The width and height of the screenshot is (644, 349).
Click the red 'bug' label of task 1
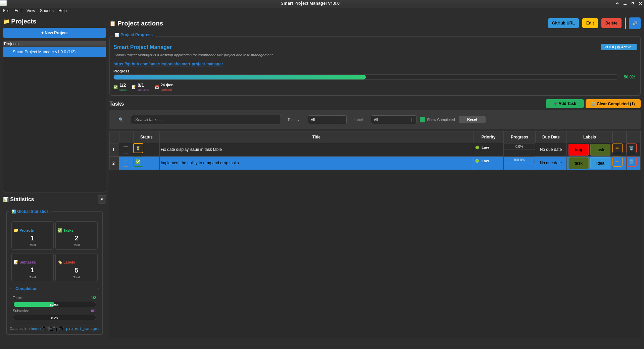pyautogui.click(x=579, y=150)
